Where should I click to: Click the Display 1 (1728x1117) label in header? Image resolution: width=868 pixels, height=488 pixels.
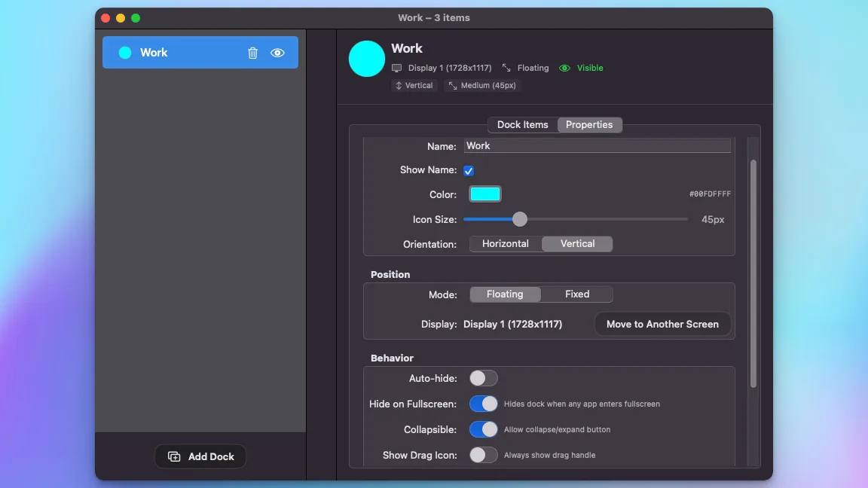(450, 68)
